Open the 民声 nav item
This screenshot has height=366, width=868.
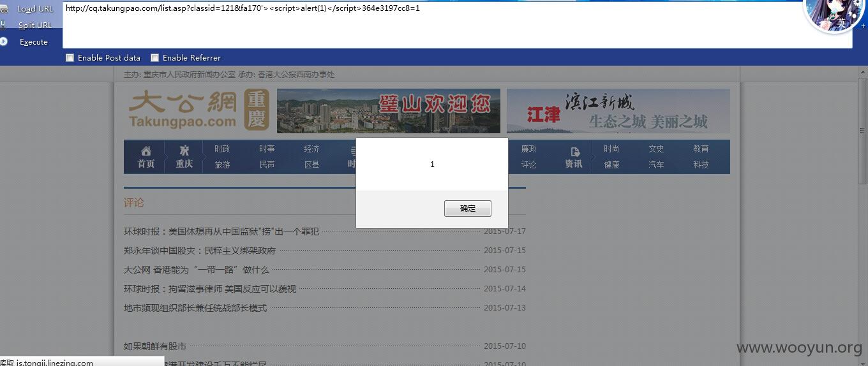(267, 165)
